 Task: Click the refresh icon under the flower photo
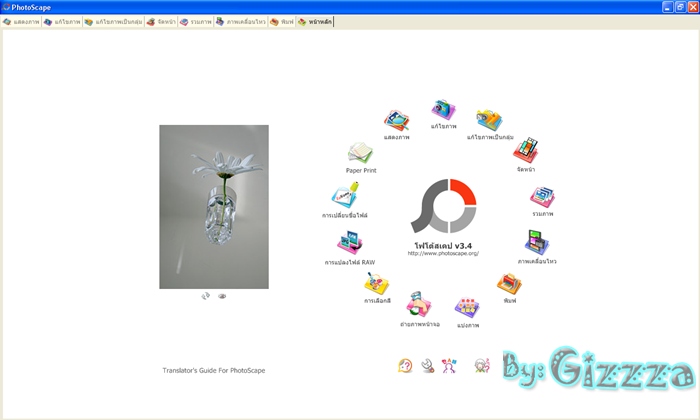pos(205,296)
